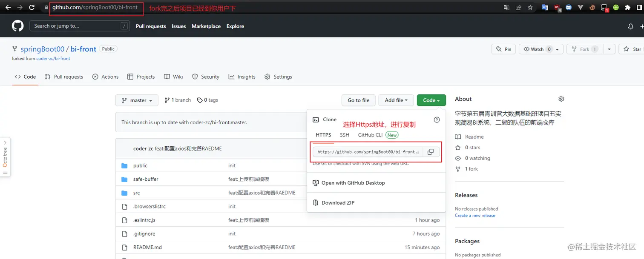Screen dimensions: 644x259
Task: Open Pull requests in the top navigation
Action: coord(151,26)
